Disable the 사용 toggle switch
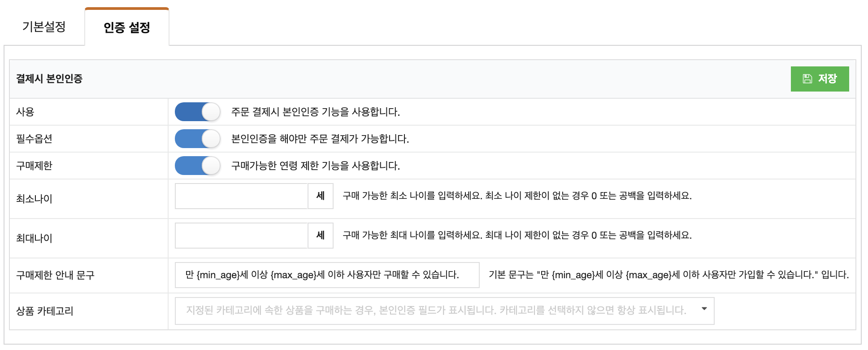868x350 pixels. (197, 112)
